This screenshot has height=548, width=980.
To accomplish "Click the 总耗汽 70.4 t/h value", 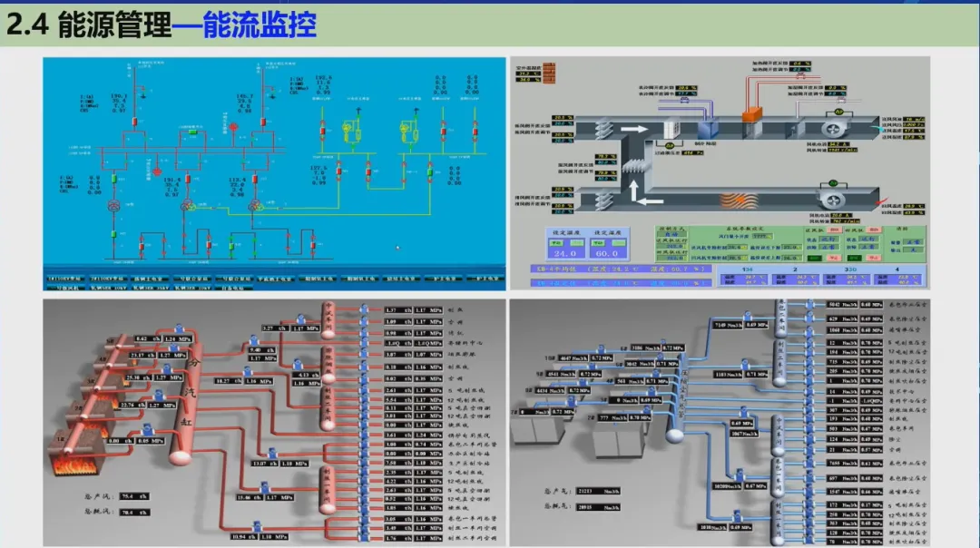I will tap(133, 513).
